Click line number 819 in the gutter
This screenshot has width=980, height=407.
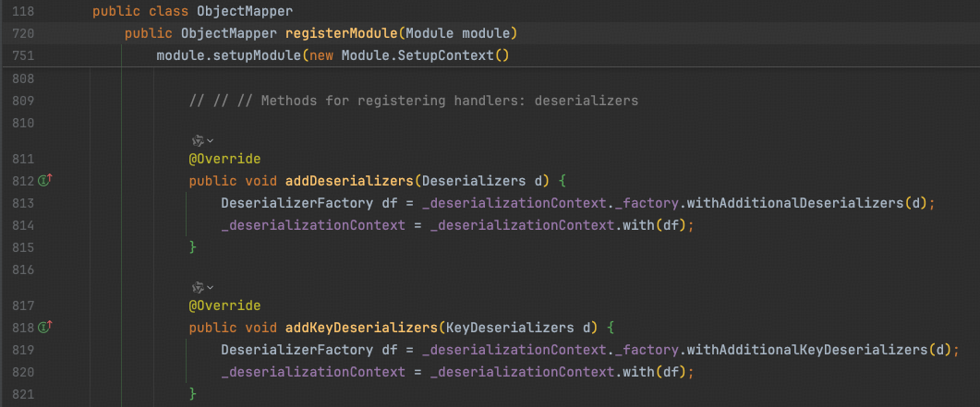pyautogui.click(x=24, y=350)
